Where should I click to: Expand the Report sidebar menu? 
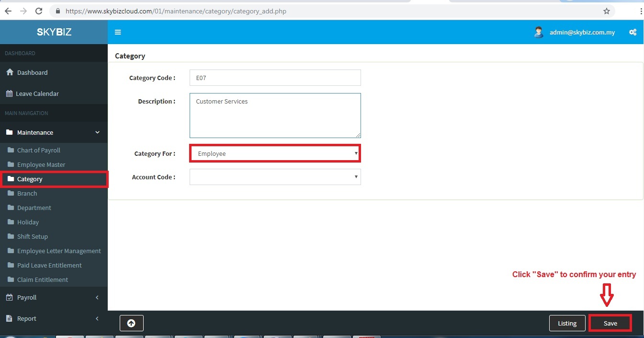pyautogui.click(x=54, y=318)
